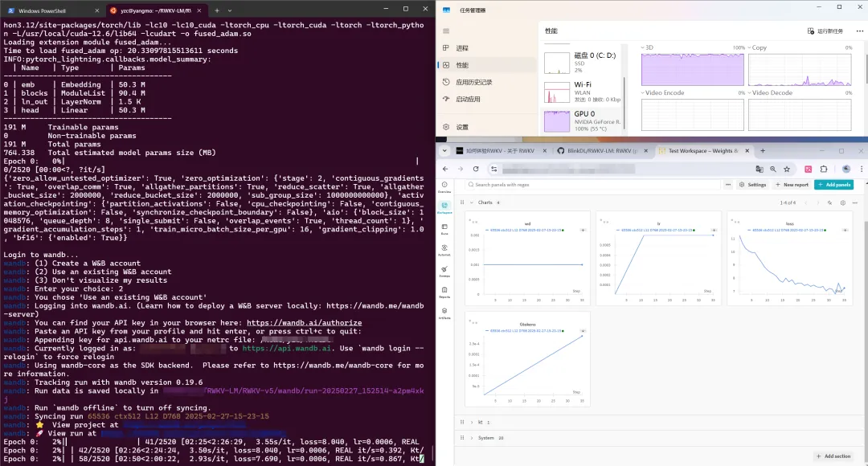868x466 pixels.
Task: Open Task Manager's three-dot more options
Action: click(x=860, y=31)
